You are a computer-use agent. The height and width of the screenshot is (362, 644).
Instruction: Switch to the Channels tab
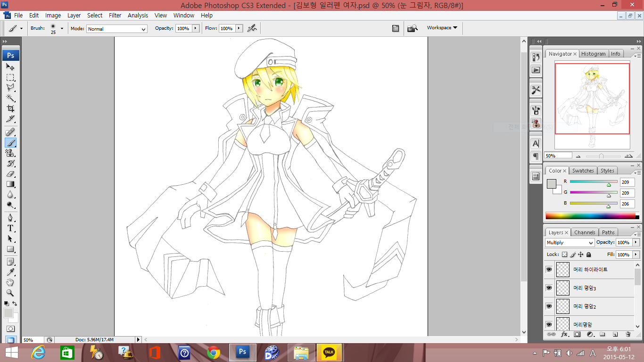pyautogui.click(x=585, y=232)
